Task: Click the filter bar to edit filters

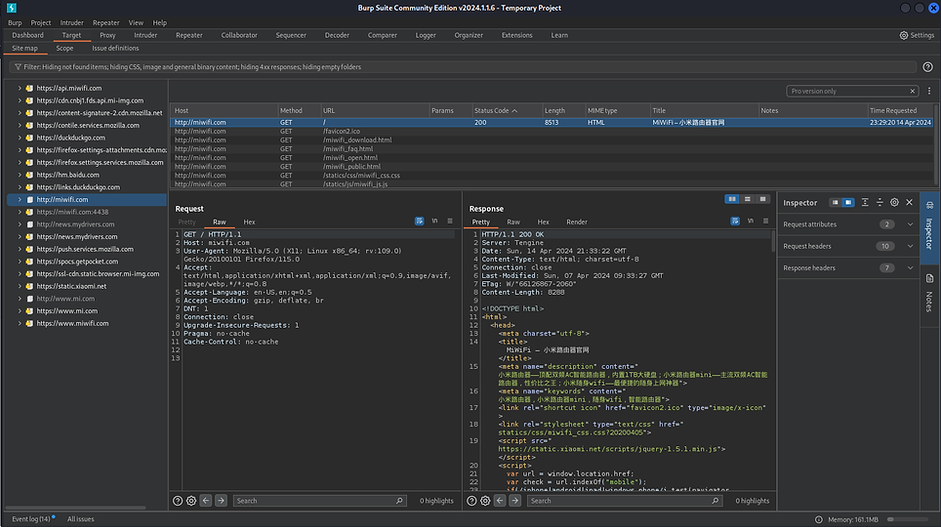Action: pyautogui.click(x=462, y=67)
